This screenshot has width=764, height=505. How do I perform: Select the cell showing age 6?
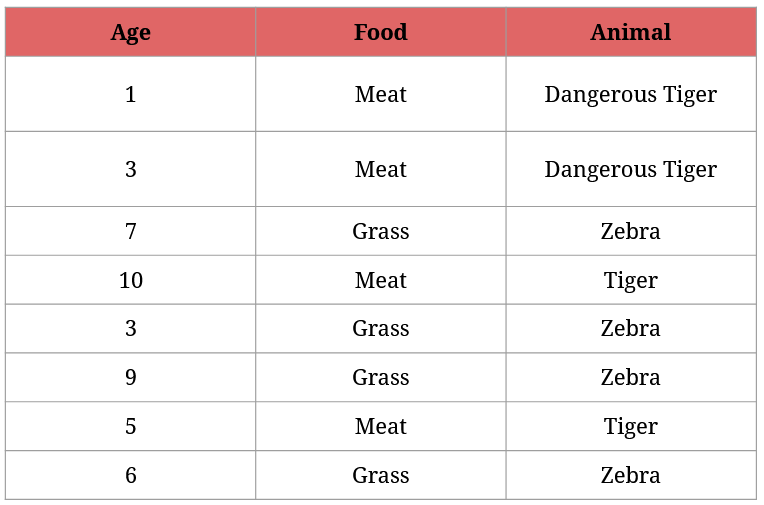130,475
